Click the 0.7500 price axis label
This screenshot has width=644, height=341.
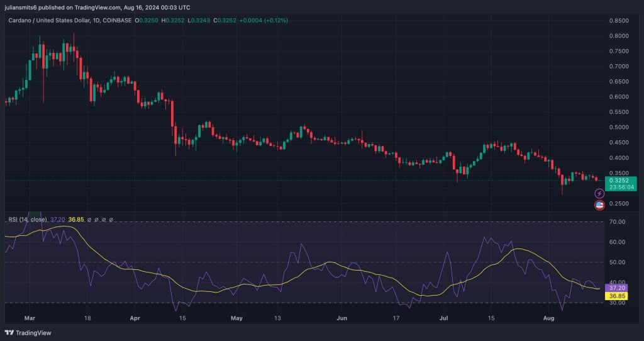619,52
